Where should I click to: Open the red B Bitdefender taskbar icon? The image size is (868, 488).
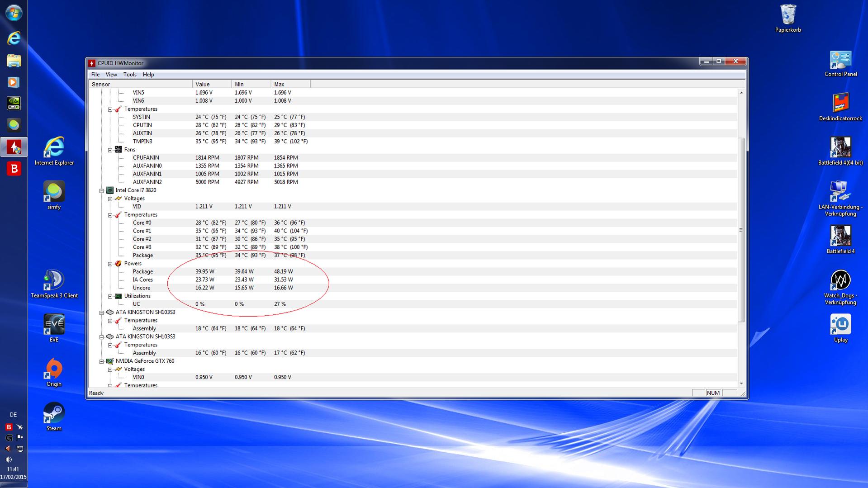(x=14, y=169)
